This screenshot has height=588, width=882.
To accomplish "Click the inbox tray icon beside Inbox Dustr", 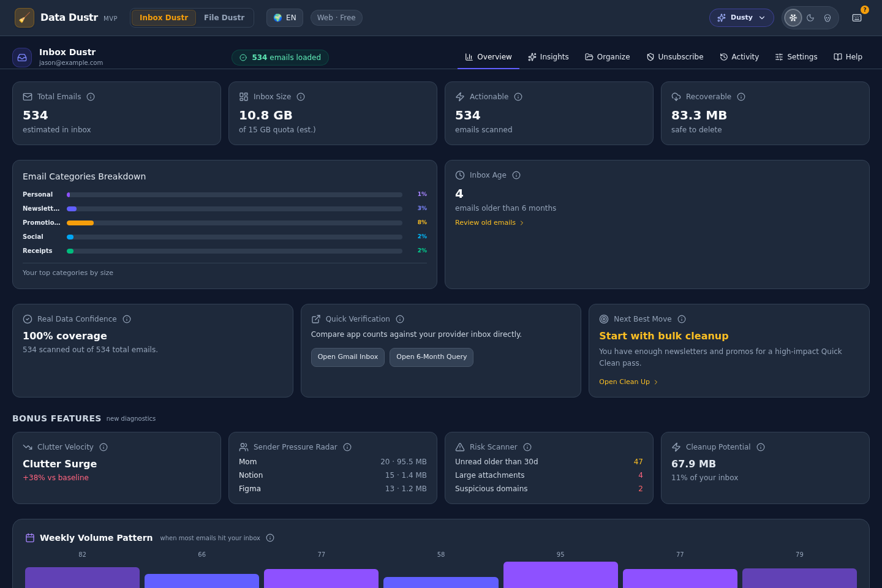I will pyautogui.click(x=22, y=58).
